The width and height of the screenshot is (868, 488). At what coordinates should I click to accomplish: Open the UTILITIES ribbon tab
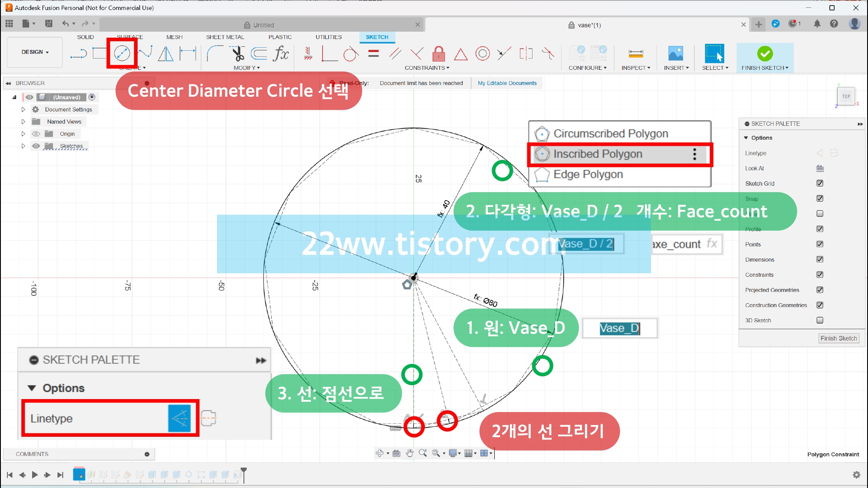pyautogui.click(x=329, y=37)
